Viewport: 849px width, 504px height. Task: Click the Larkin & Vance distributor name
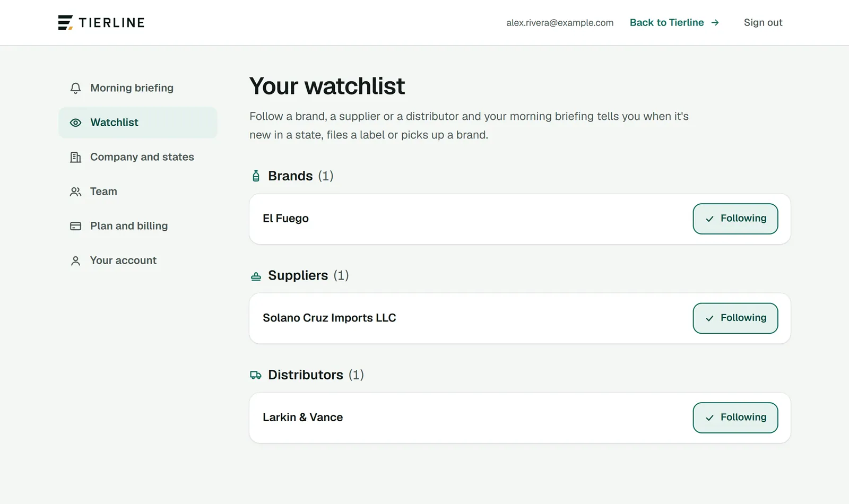point(303,418)
